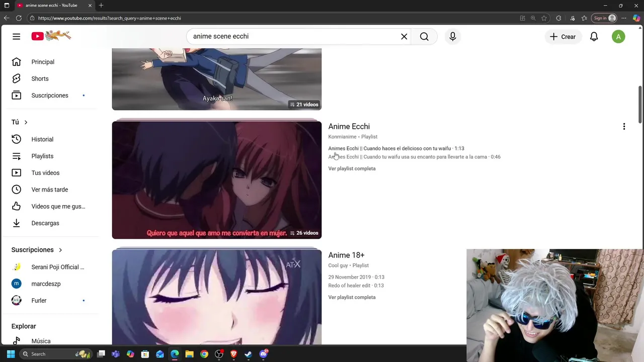Start voice search with the microphone
Screen dimensions: 644x362
pyautogui.click(x=453, y=36)
